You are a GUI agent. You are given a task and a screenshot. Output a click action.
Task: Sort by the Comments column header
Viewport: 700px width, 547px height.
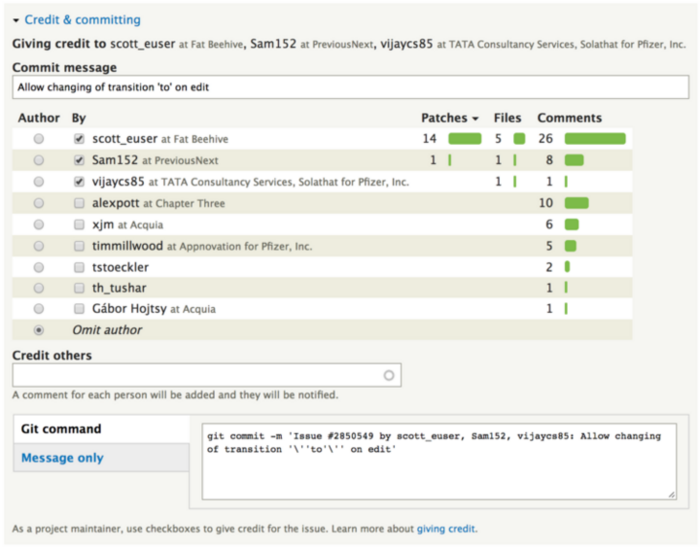coord(569,118)
